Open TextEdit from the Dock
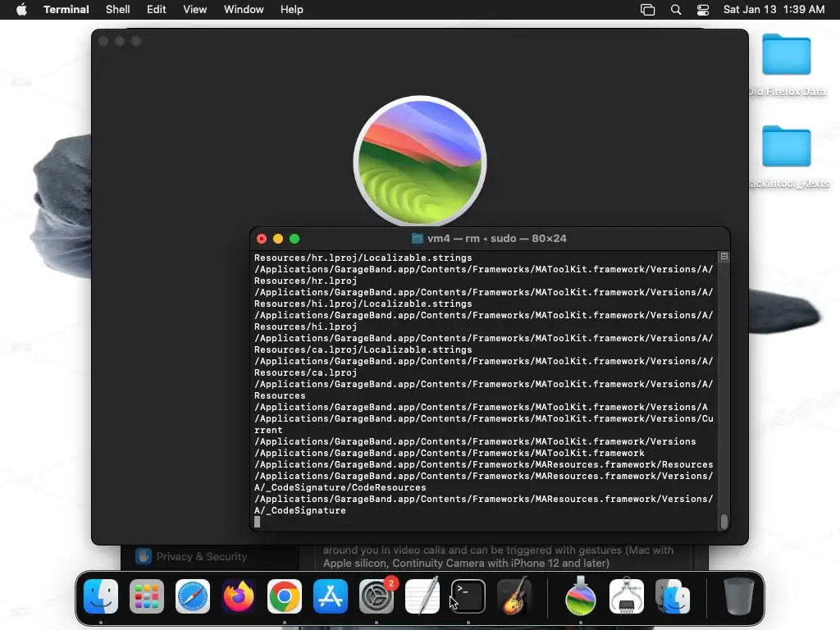Image resolution: width=840 pixels, height=630 pixels. click(x=422, y=596)
